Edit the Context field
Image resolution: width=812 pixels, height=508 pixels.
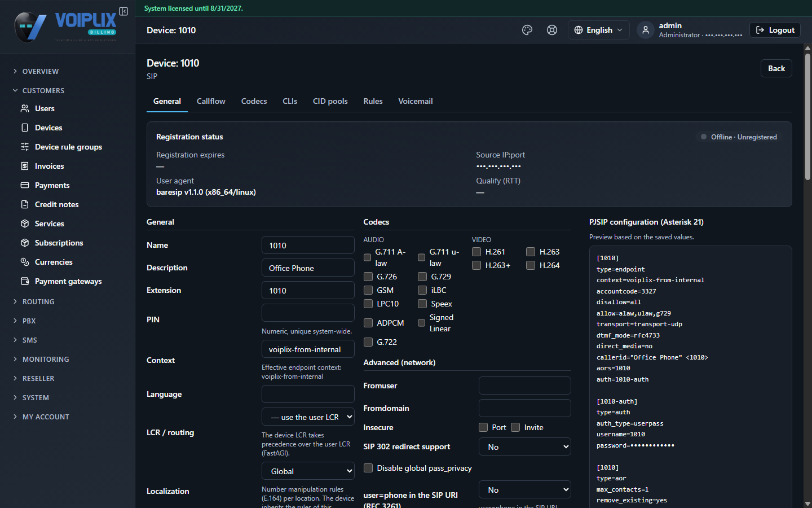308,349
